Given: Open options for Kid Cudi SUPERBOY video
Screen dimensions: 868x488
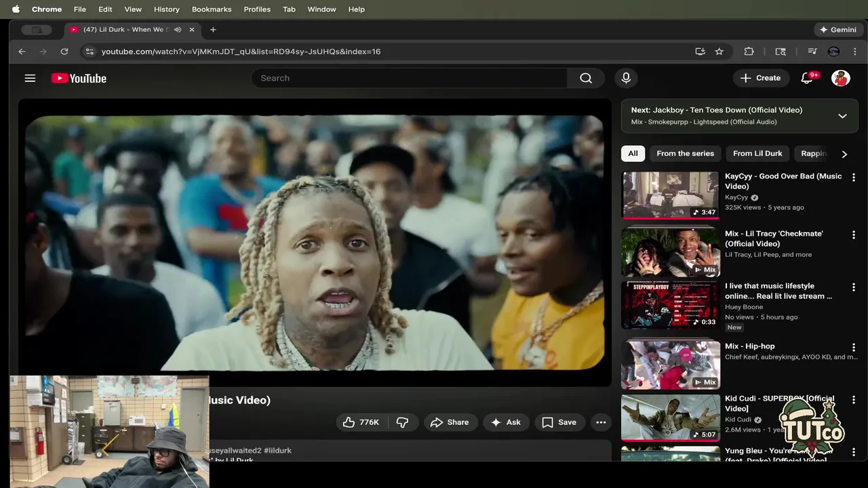Looking at the screenshot, I should tap(854, 400).
